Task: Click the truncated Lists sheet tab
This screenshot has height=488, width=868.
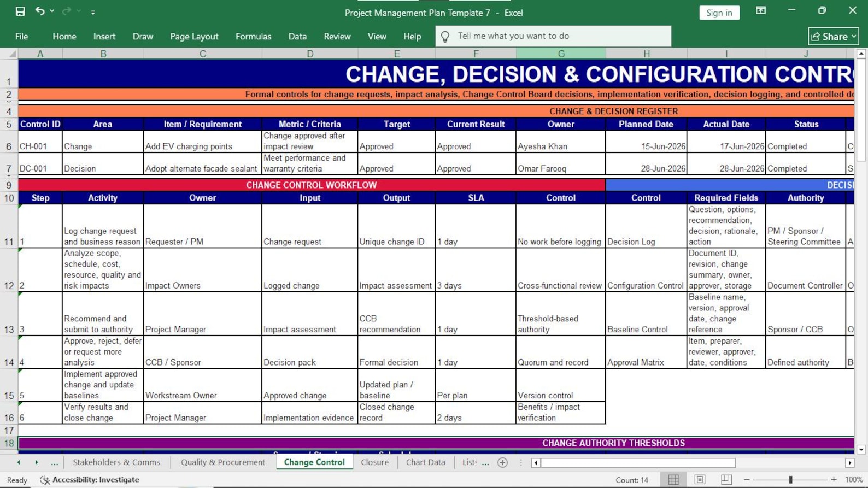Action: [x=469, y=462]
